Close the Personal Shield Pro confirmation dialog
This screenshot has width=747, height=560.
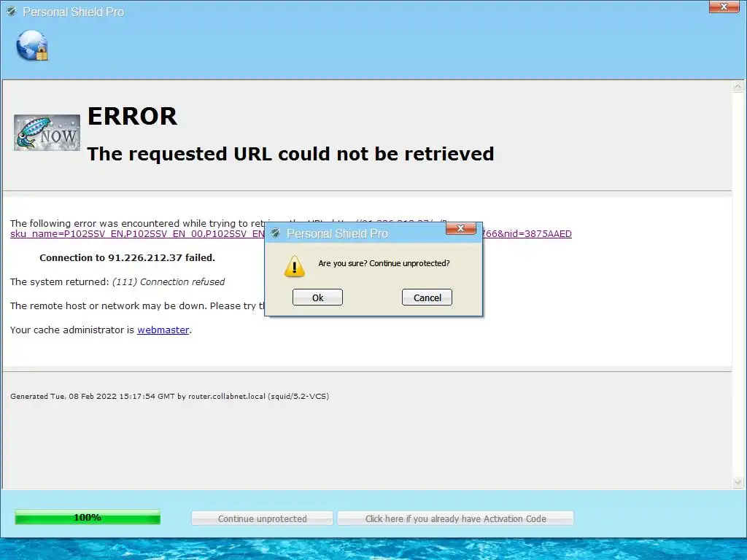click(x=460, y=228)
